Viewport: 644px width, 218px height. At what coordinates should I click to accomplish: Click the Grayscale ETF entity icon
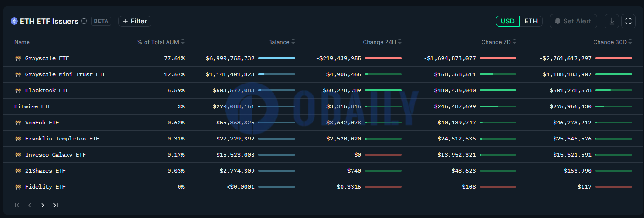[x=18, y=58]
